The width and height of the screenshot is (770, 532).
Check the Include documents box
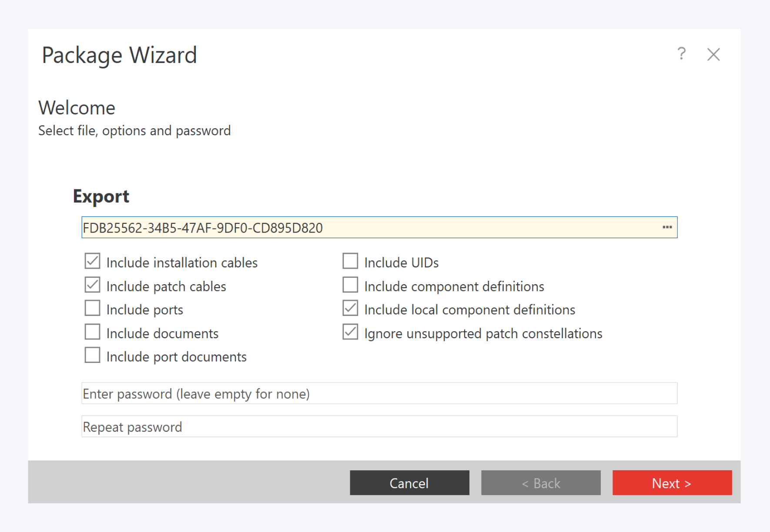tap(93, 332)
